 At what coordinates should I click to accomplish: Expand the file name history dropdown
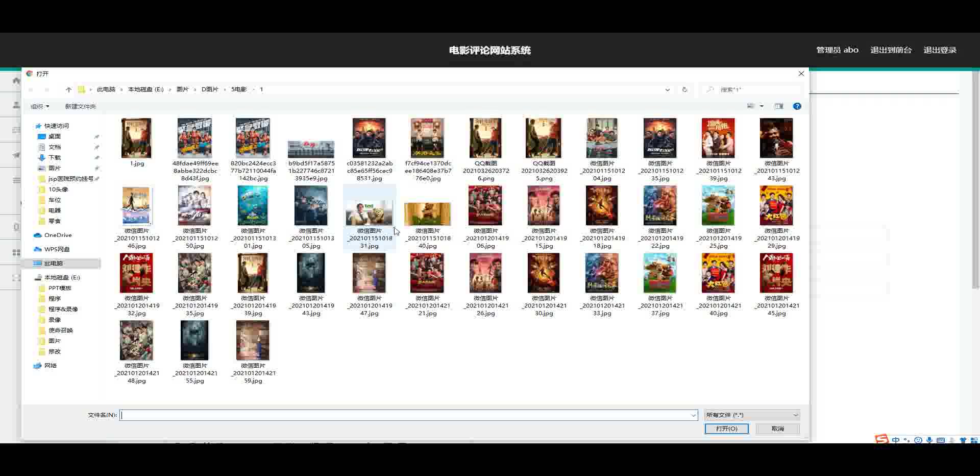pos(693,415)
